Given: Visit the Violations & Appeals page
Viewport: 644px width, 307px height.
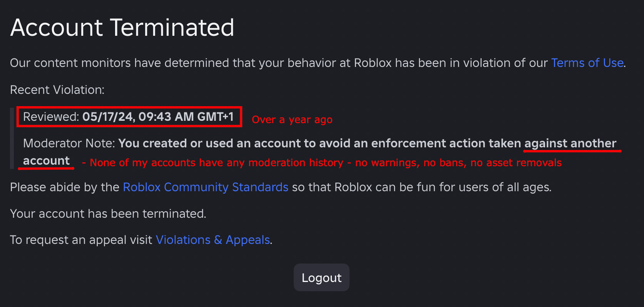Looking at the screenshot, I should coord(212,240).
